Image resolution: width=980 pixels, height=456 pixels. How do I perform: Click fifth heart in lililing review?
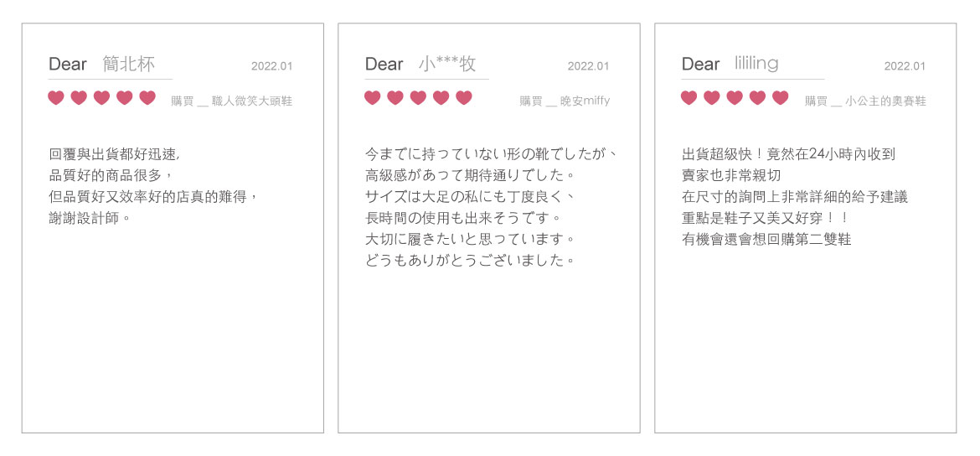tap(780, 98)
